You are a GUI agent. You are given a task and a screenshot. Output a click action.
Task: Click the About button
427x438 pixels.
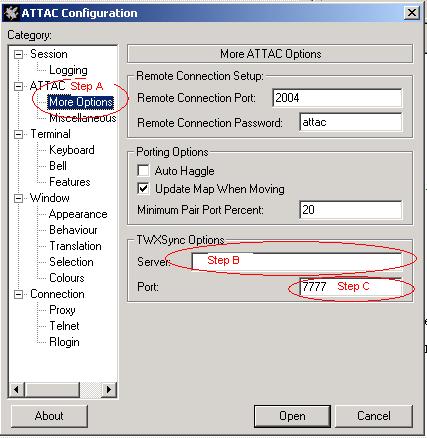point(49,416)
